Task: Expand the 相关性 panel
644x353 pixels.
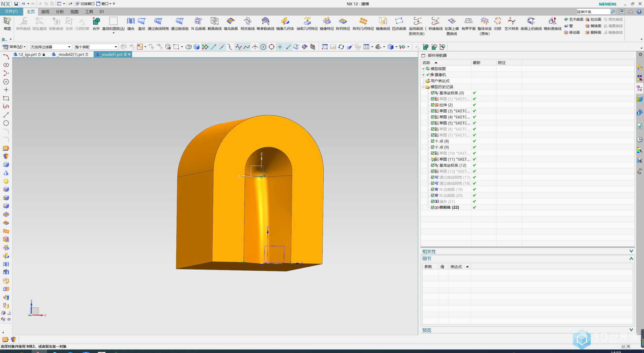Action: 631,251
